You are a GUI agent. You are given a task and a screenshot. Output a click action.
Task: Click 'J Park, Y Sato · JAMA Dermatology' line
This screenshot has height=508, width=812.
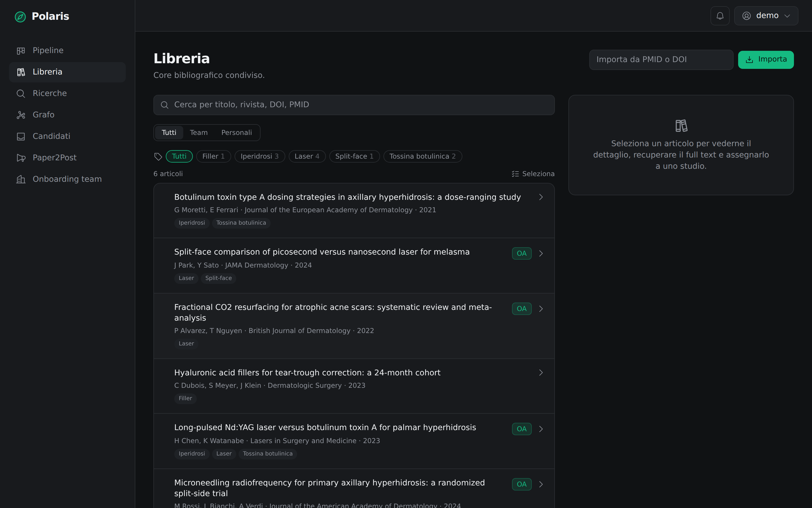click(x=243, y=265)
